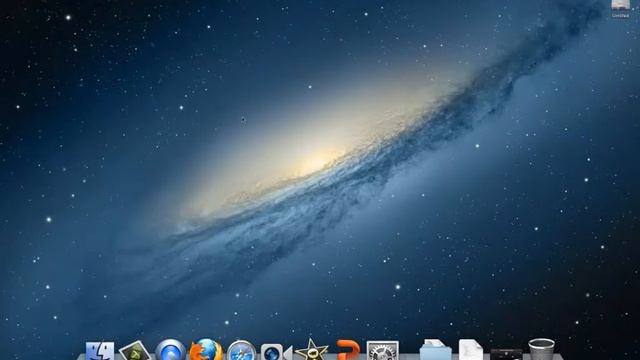
Task: Launch the video camera app in Dock
Action: pos(276,352)
